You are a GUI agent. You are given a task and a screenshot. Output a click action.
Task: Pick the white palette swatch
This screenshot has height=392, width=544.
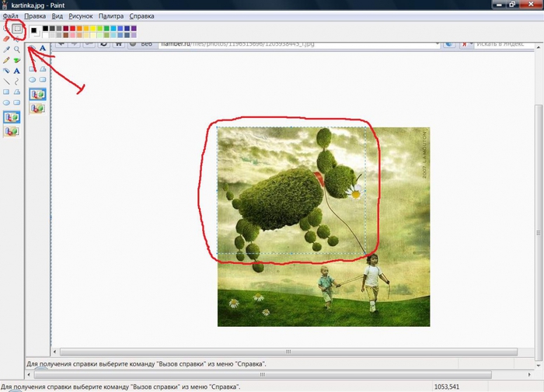coord(45,36)
